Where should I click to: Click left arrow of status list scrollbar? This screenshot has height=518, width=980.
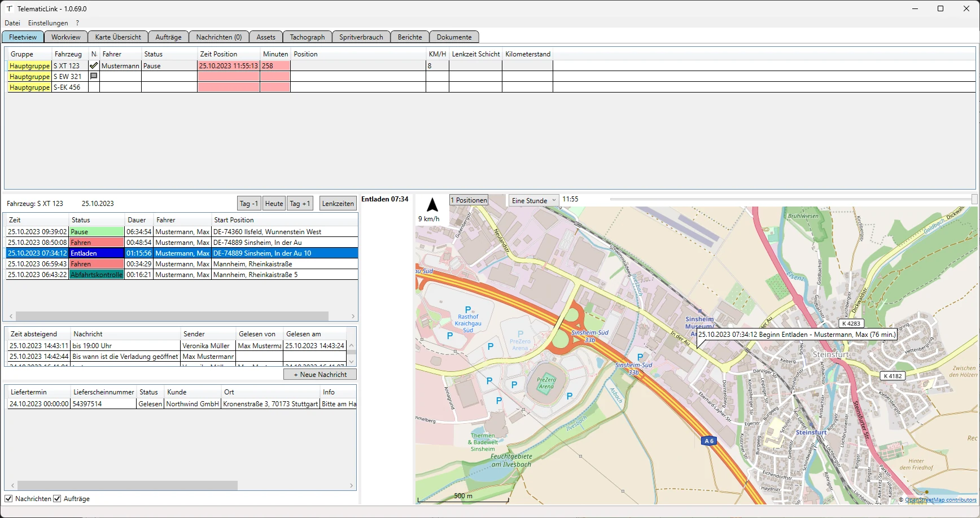(11, 317)
